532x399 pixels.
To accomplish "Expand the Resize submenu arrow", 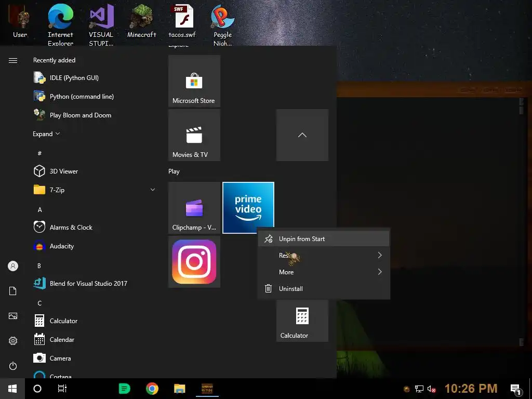I will (x=380, y=255).
